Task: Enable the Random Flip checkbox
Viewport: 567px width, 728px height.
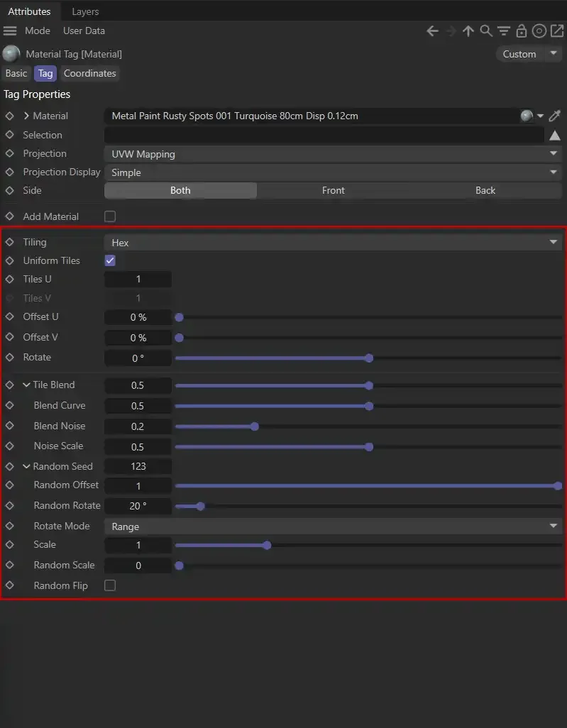Action: (x=110, y=585)
